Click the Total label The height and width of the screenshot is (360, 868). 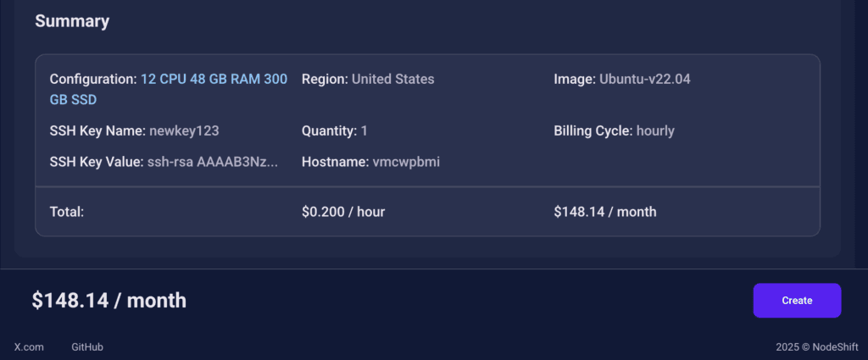click(66, 212)
